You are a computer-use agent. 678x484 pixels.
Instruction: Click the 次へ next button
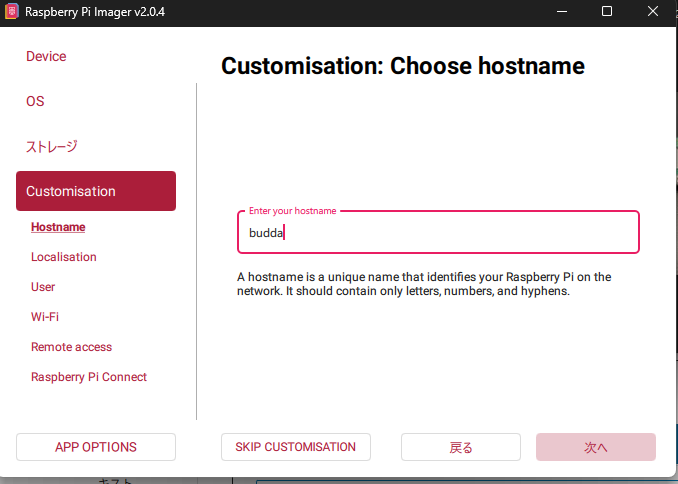595,447
